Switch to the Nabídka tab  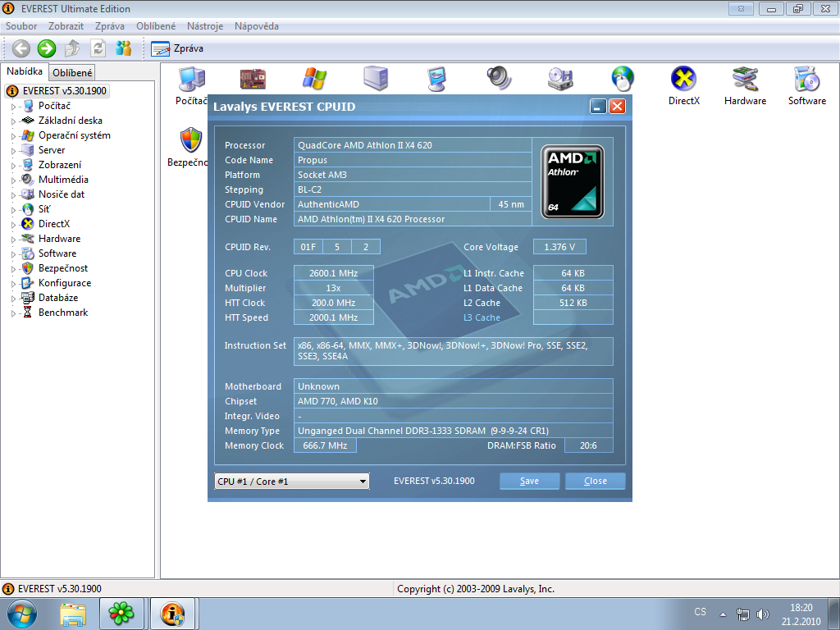tap(25, 71)
